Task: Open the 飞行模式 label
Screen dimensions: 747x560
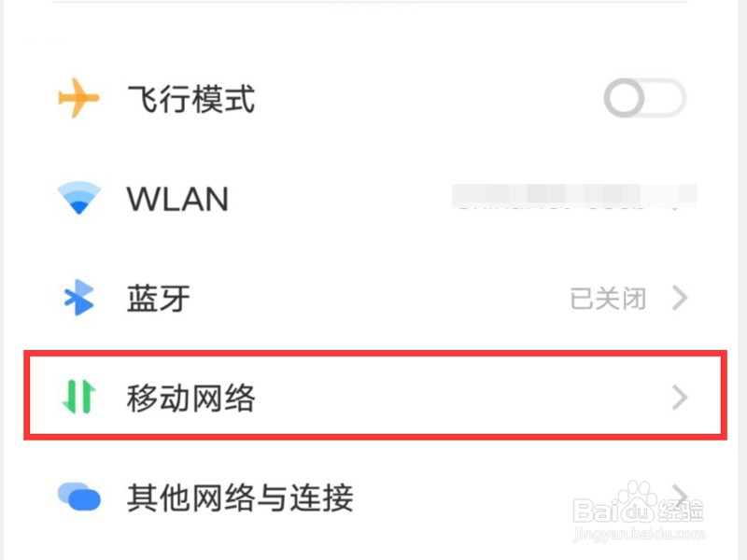Action: click(x=190, y=99)
